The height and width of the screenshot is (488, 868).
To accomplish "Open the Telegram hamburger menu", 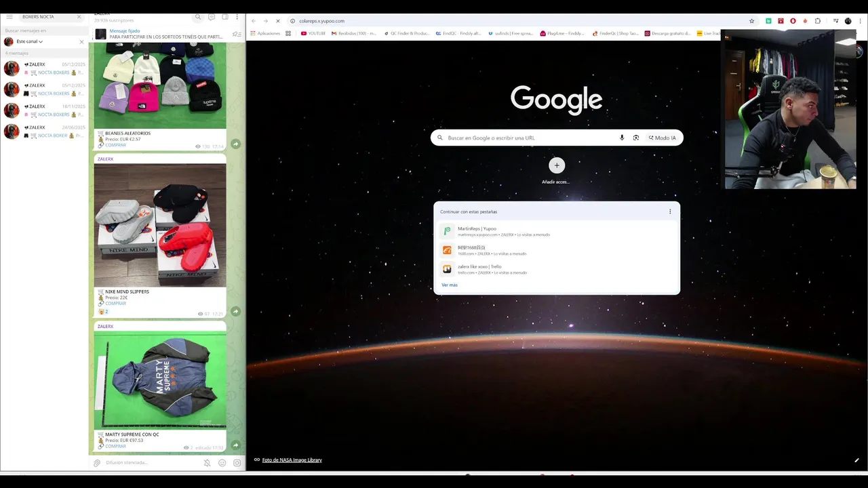I will point(9,17).
